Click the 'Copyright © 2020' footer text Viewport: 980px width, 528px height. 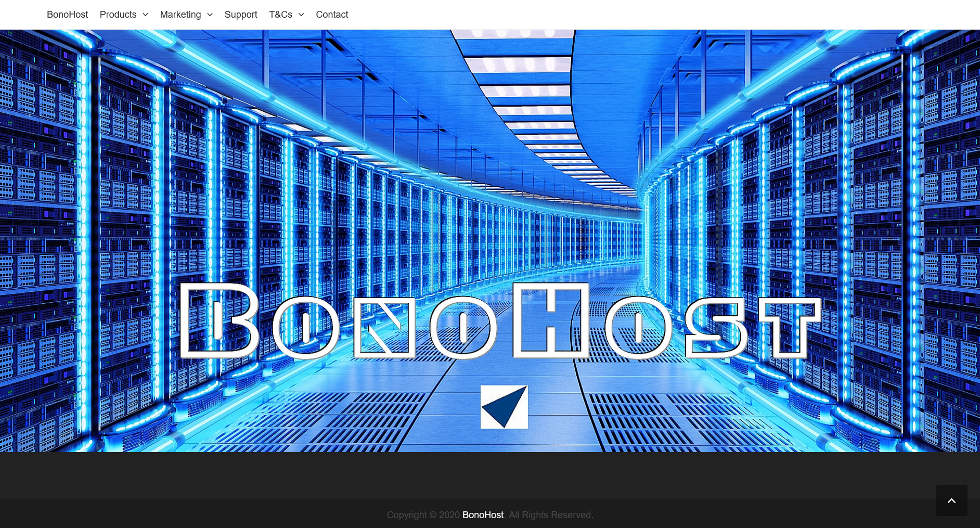(x=423, y=515)
